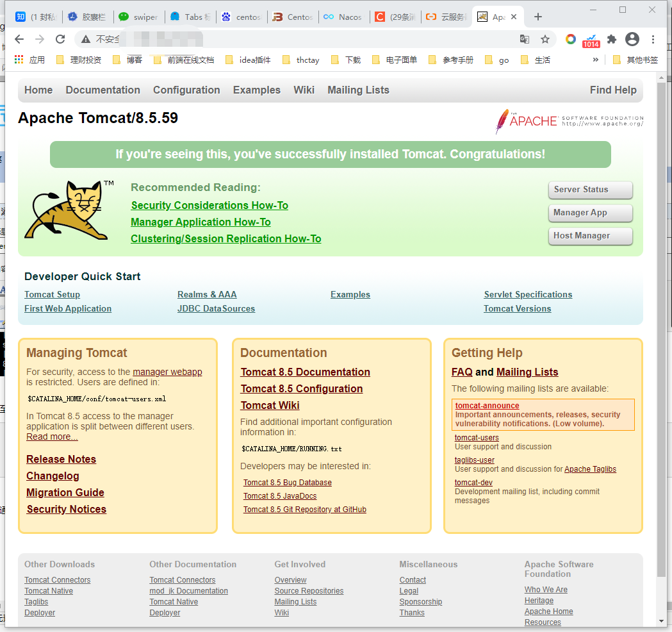
Task: Open the Security Considerations How-To link
Action: tap(209, 205)
